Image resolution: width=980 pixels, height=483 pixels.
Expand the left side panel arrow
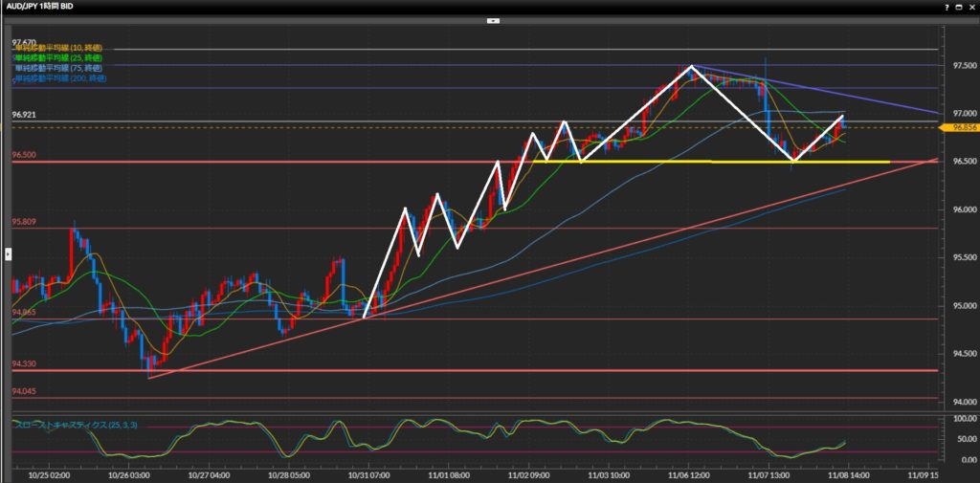(x=8, y=253)
